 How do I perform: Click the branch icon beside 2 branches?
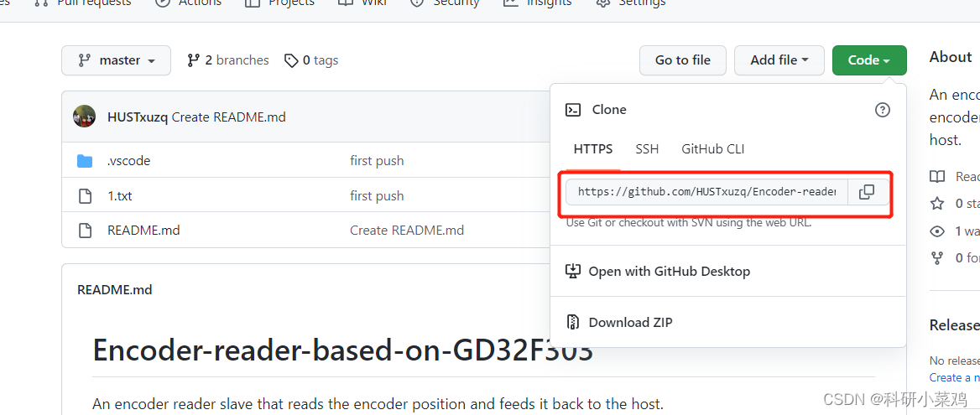pyautogui.click(x=193, y=60)
